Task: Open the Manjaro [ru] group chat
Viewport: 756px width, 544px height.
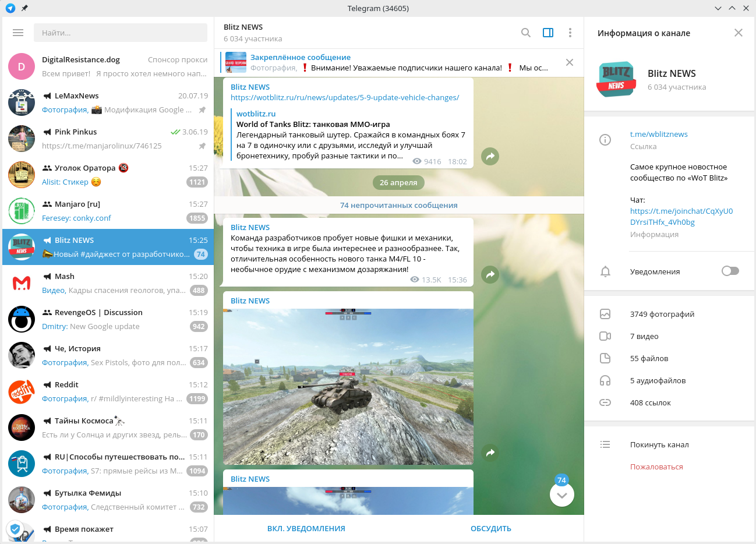Action: [108, 211]
